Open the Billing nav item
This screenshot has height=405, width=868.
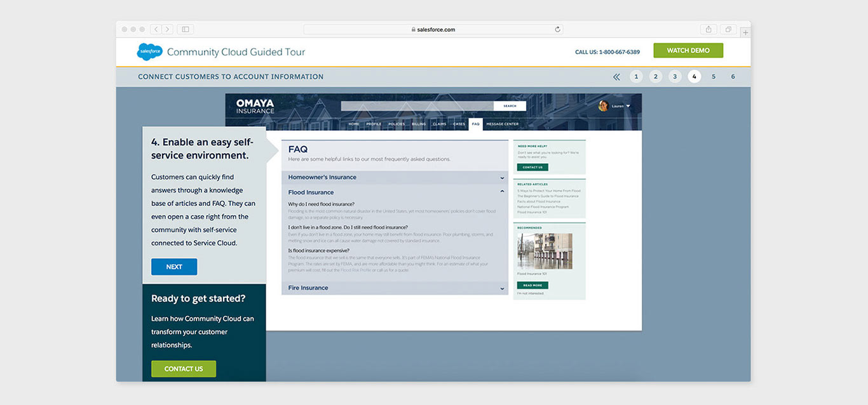coord(419,124)
